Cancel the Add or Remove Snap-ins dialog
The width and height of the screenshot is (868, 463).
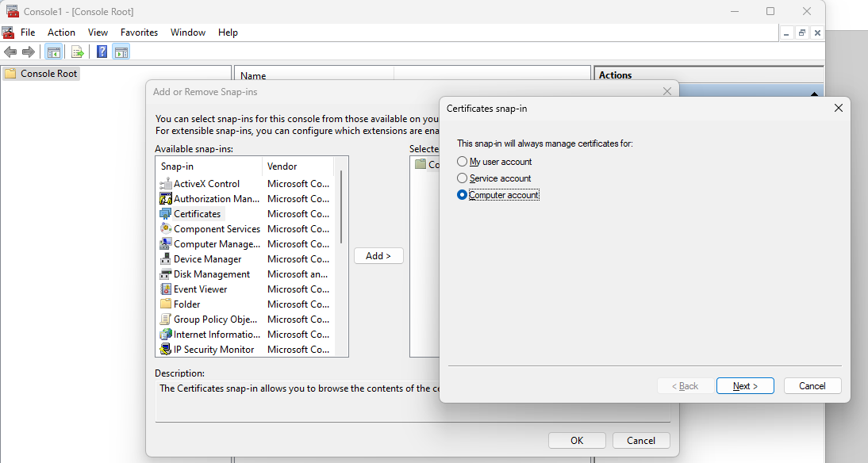coord(641,440)
